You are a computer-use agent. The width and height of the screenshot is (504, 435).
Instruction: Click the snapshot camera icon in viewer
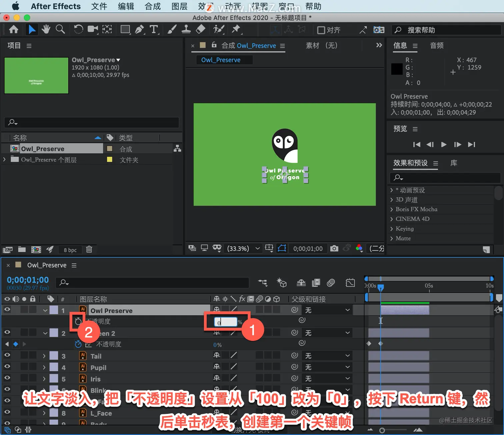coord(334,249)
